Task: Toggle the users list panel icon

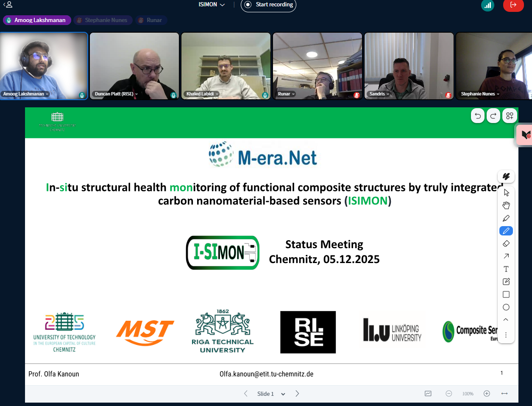Action: [8, 5]
